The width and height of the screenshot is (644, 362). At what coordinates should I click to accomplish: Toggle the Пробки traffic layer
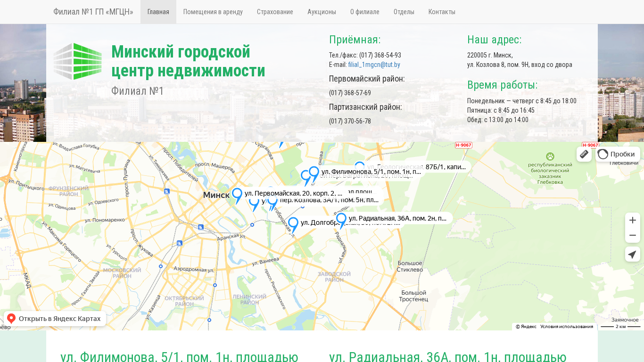pyautogui.click(x=618, y=154)
